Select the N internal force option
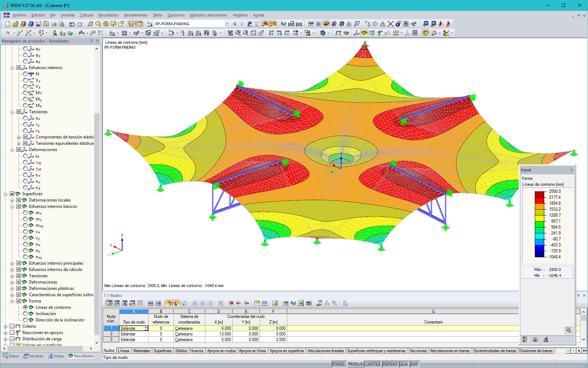The image size is (588, 368). tap(26, 74)
